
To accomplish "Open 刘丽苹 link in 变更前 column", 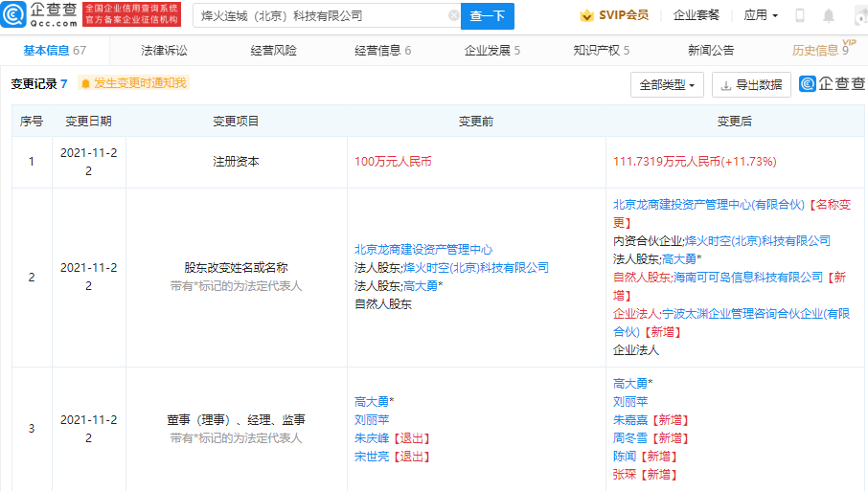I will 372,420.
